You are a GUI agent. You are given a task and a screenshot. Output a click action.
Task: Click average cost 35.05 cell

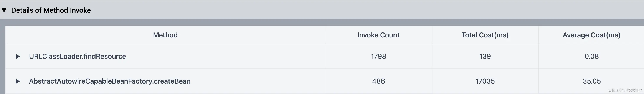[x=591, y=81]
